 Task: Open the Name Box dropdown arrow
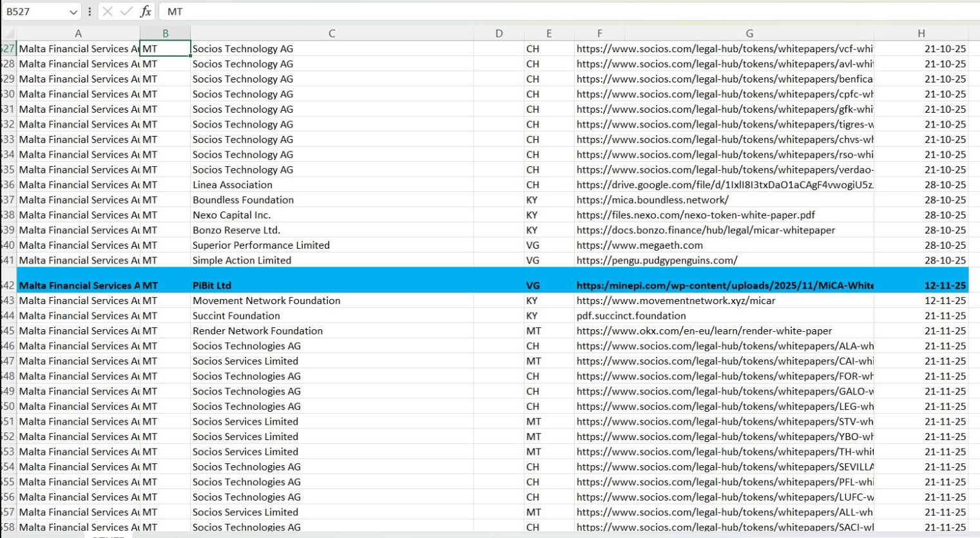(x=73, y=12)
